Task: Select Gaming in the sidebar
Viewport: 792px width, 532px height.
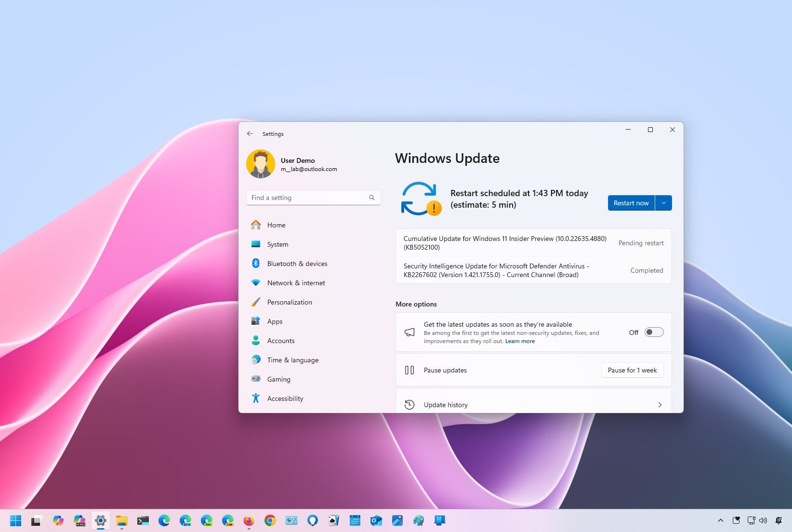Action: 278,379
